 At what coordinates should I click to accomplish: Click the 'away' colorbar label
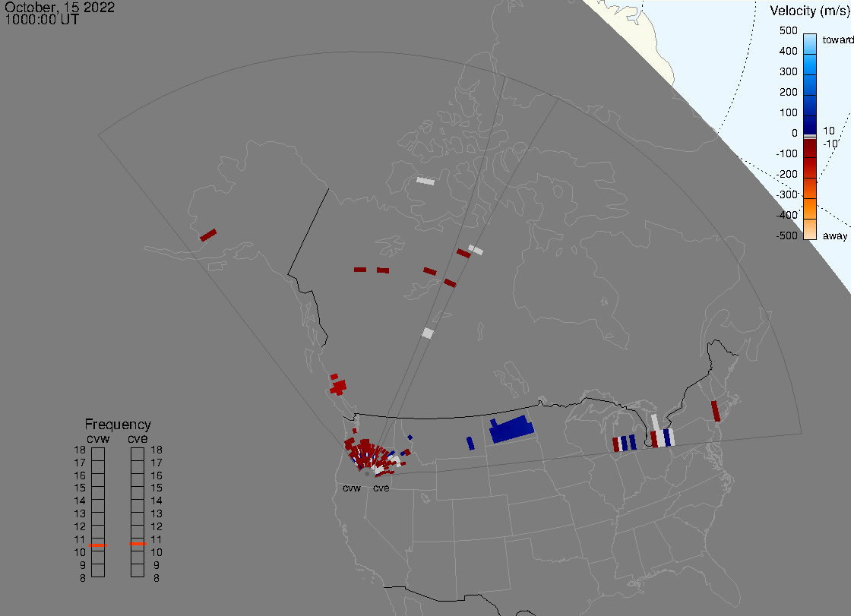(x=835, y=236)
